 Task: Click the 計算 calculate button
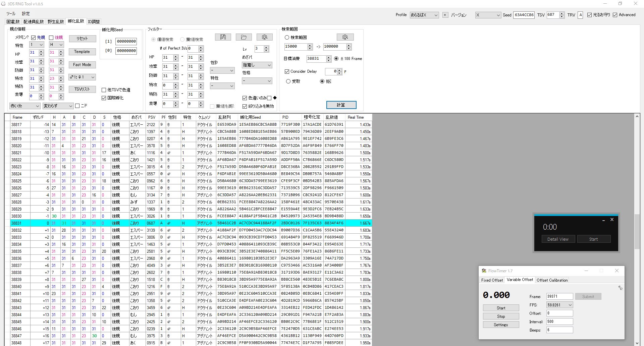click(x=341, y=105)
